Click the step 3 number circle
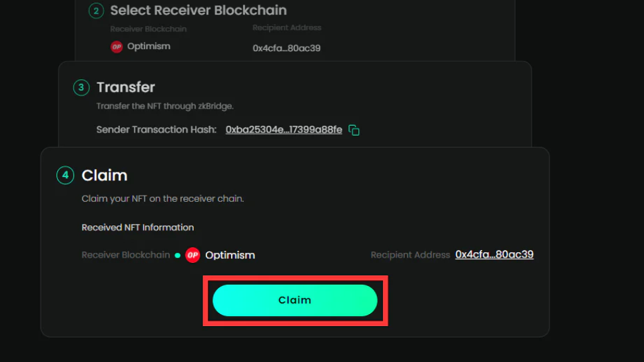Image resolution: width=644 pixels, height=362 pixels. point(81,87)
